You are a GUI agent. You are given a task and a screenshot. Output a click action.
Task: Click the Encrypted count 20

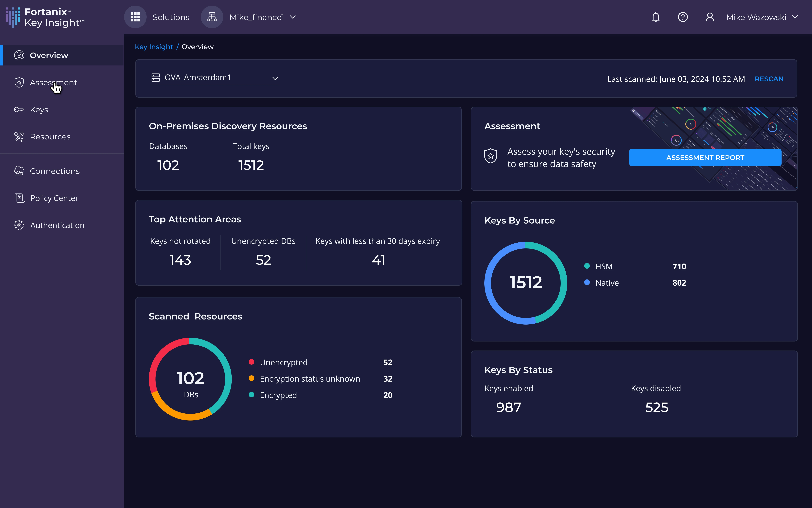[x=388, y=395]
